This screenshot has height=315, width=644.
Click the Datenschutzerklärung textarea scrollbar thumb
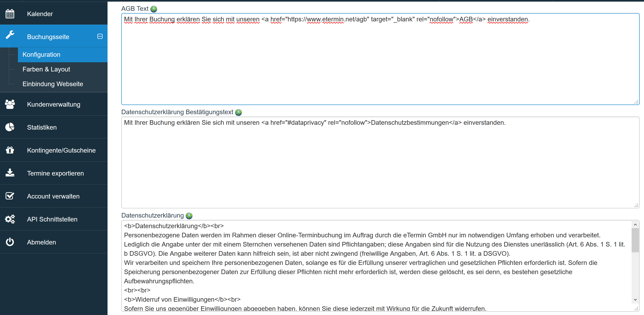click(x=635, y=240)
